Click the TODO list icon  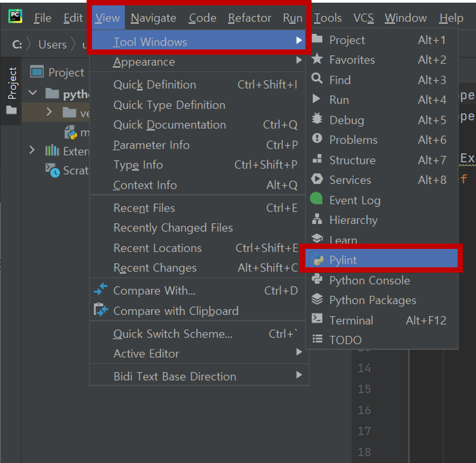(x=317, y=339)
